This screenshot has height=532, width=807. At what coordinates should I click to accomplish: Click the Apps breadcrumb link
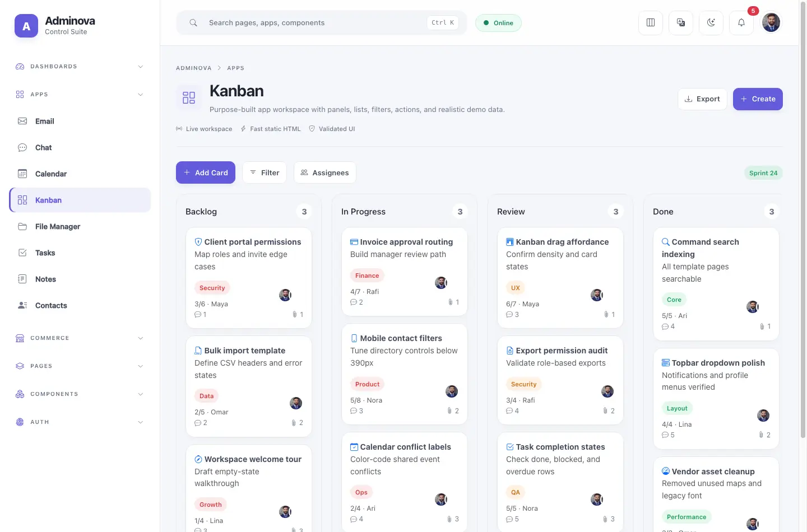[235, 68]
